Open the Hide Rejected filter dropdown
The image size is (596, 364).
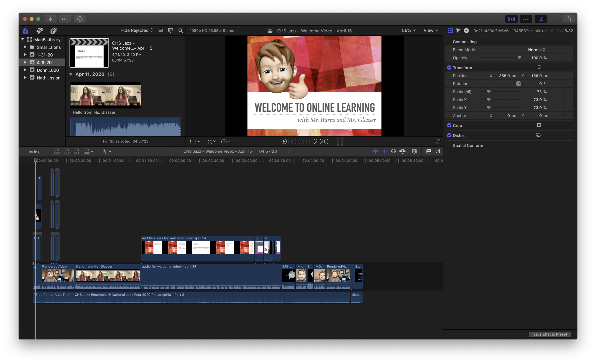pos(137,30)
